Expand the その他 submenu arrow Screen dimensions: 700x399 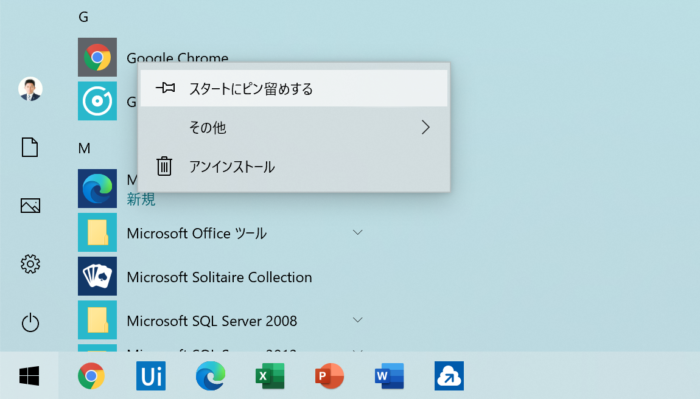tap(425, 128)
